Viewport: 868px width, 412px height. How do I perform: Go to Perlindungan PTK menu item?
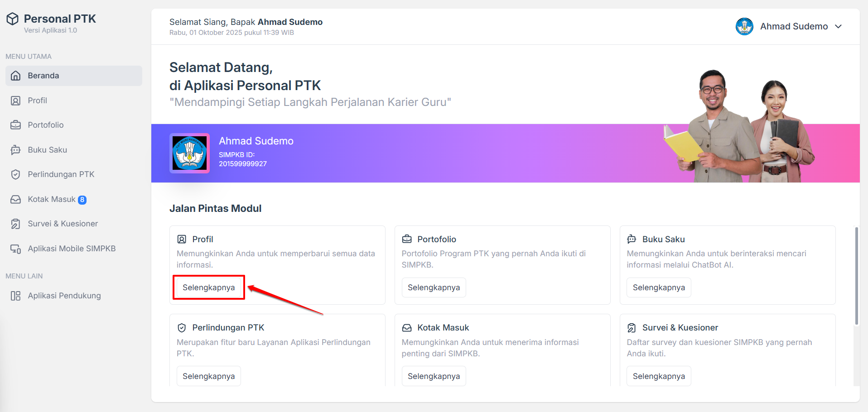pos(61,174)
